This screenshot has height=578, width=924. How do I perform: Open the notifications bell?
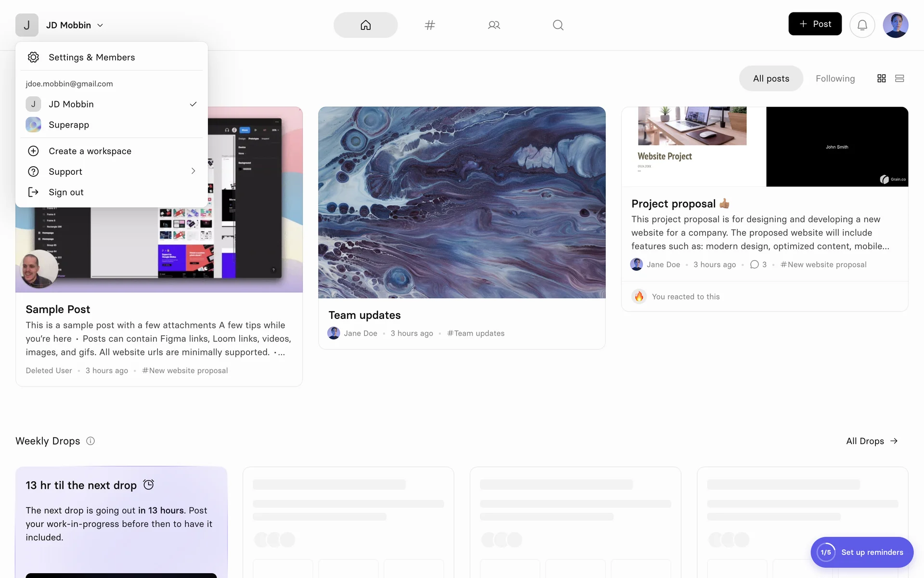pyautogui.click(x=862, y=25)
